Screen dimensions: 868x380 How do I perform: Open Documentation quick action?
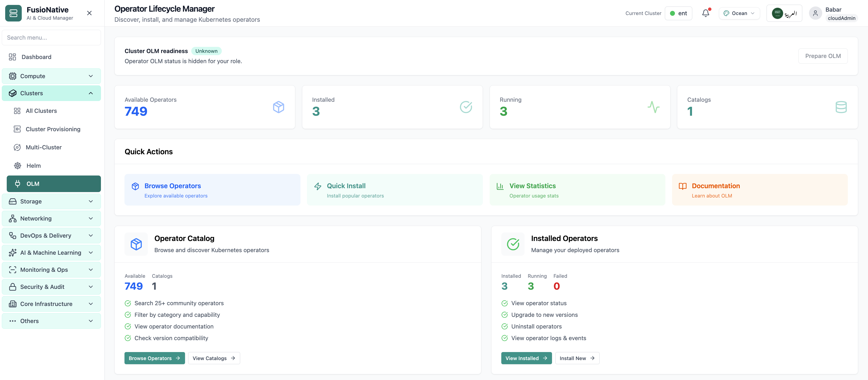pos(760,190)
